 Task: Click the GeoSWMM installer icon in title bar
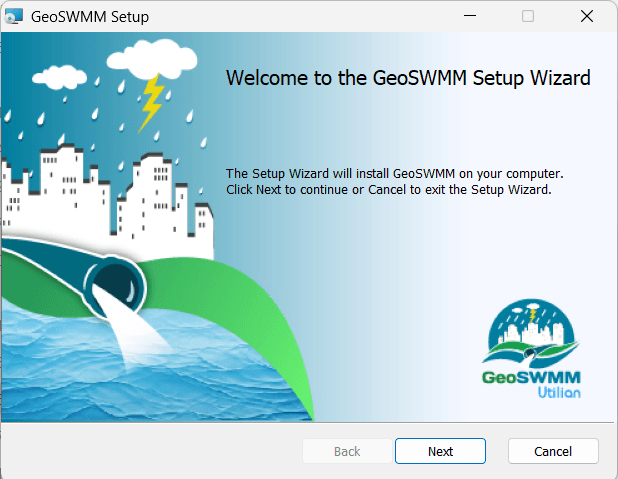coord(14,17)
